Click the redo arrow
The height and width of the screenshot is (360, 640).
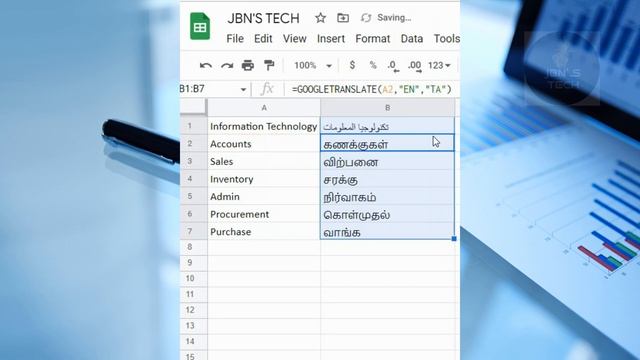(x=227, y=65)
